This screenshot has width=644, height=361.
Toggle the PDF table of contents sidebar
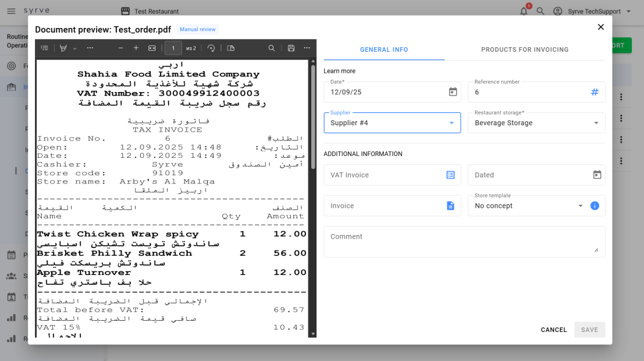[45, 48]
